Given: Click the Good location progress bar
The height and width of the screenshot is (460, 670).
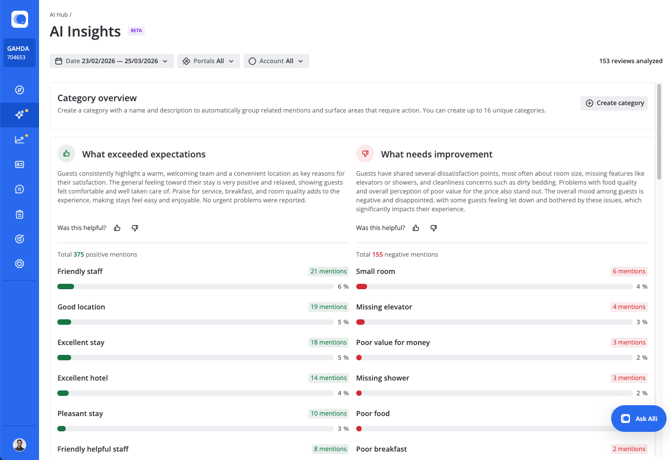Looking at the screenshot, I should coord(195,322).
